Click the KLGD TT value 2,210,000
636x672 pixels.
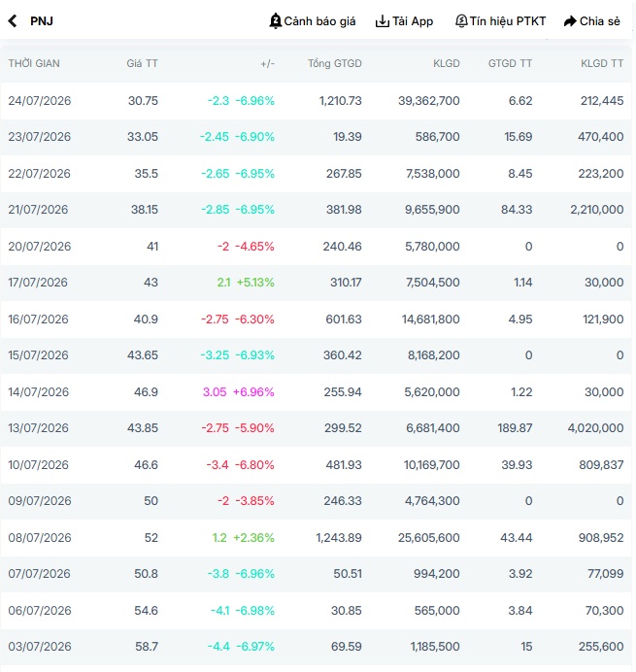597,210
